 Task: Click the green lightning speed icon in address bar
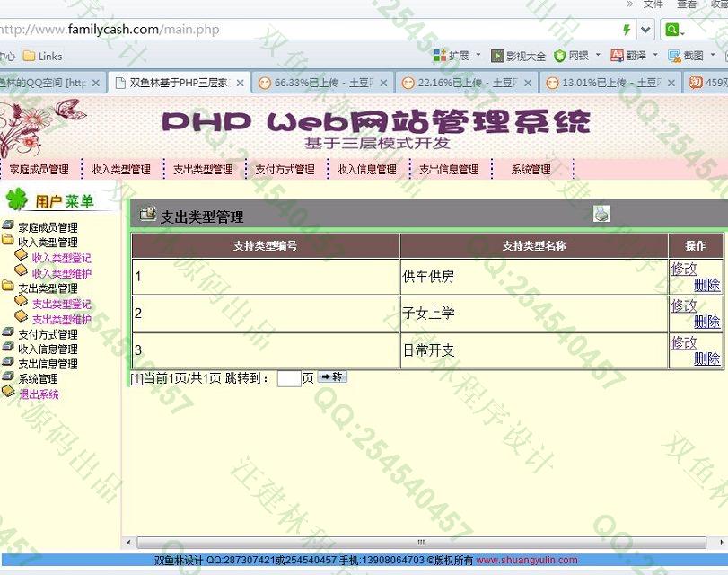click(627, 30)
